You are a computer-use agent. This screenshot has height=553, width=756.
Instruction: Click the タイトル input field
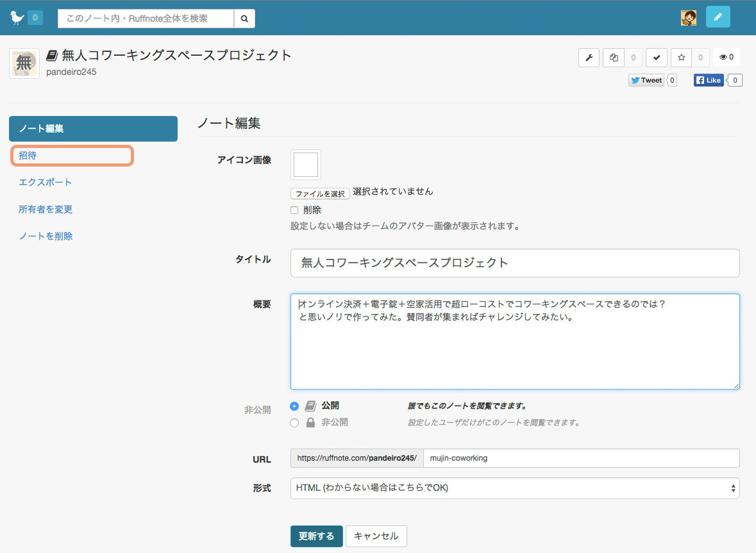point(514,263)
